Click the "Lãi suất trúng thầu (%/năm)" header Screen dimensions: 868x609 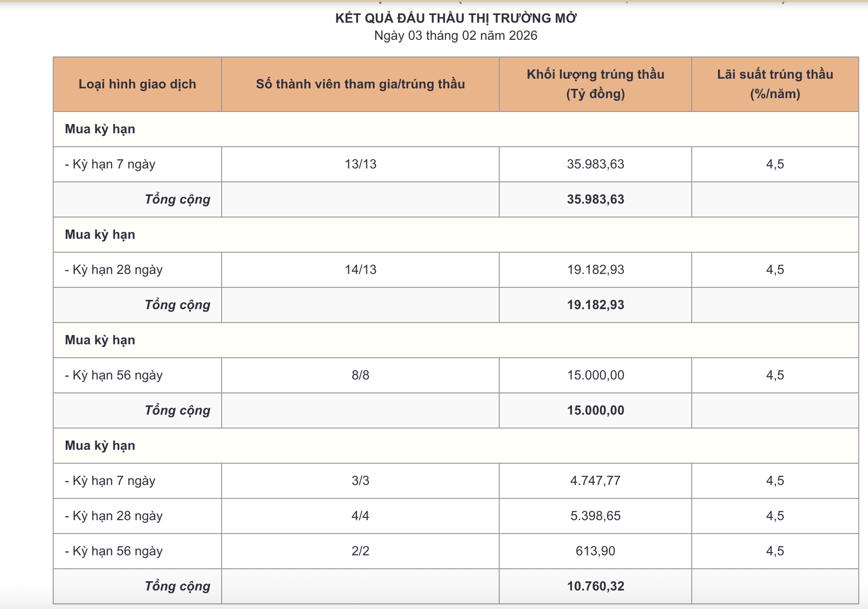point(775,84)
